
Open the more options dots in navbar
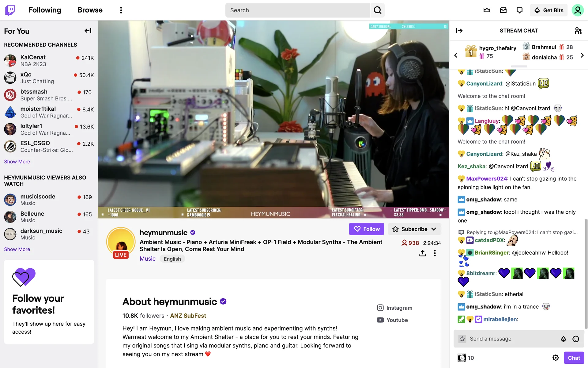(x=121, y=10)
